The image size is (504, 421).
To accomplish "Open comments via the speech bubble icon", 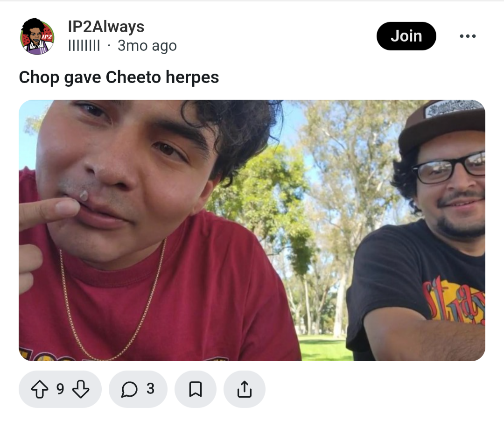I will (x=129, y=389).
